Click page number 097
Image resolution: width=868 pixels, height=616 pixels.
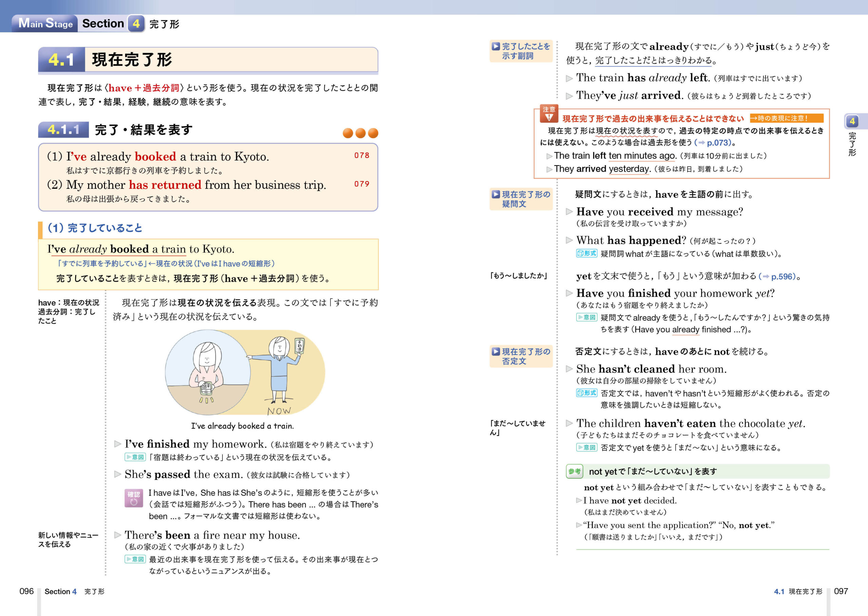[841, 591]
